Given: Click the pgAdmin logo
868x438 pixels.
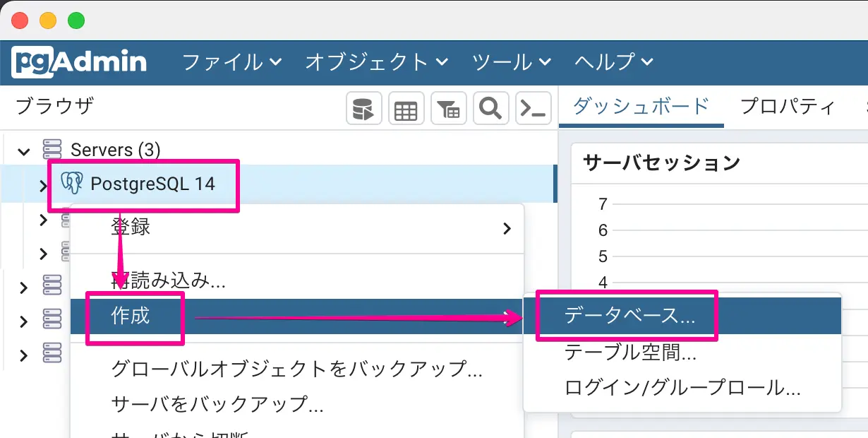Looking at the screenshot, I should click(79, 62).
